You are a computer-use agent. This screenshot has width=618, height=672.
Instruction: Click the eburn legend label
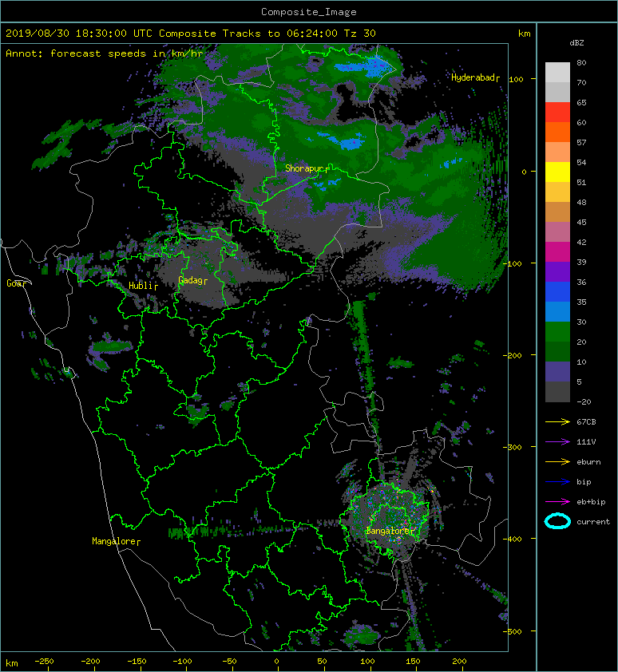point(588,462)
